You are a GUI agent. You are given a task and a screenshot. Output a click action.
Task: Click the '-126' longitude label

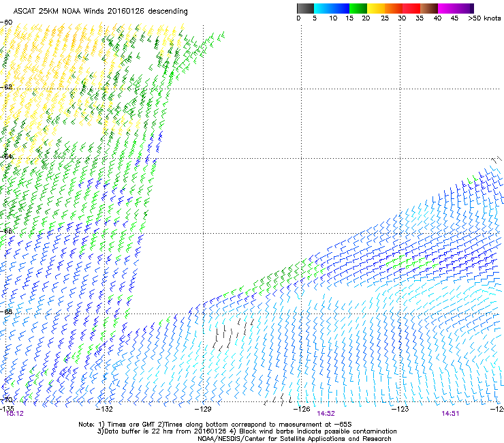point(302,409)
